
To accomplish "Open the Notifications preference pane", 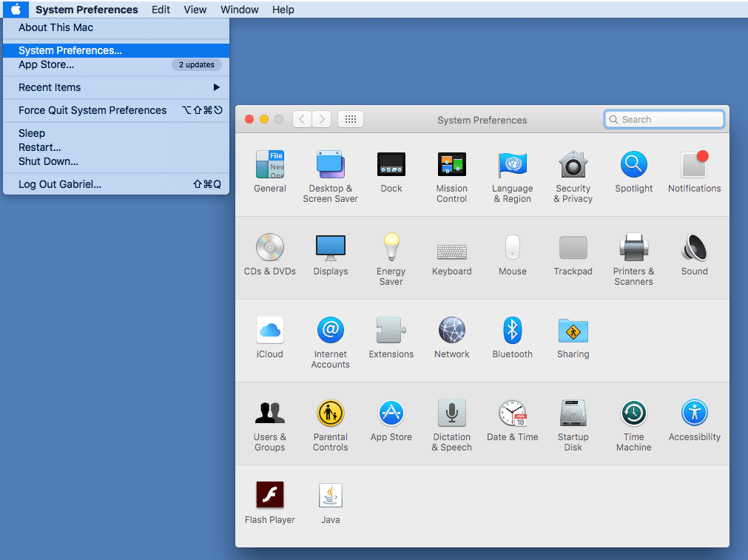I will 694,172.
